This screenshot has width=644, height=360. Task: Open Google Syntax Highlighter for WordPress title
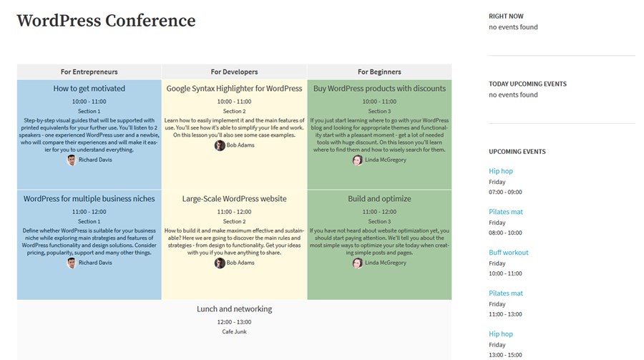tap(234, 88)
